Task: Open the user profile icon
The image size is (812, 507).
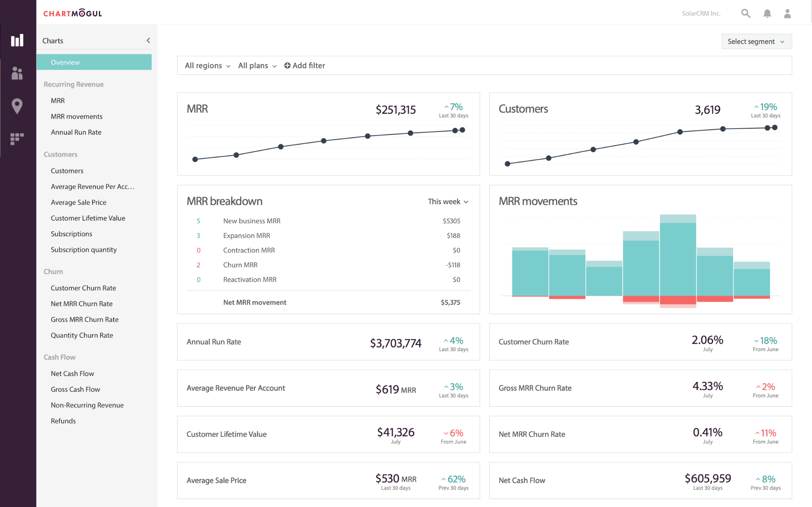Action: 787,13
